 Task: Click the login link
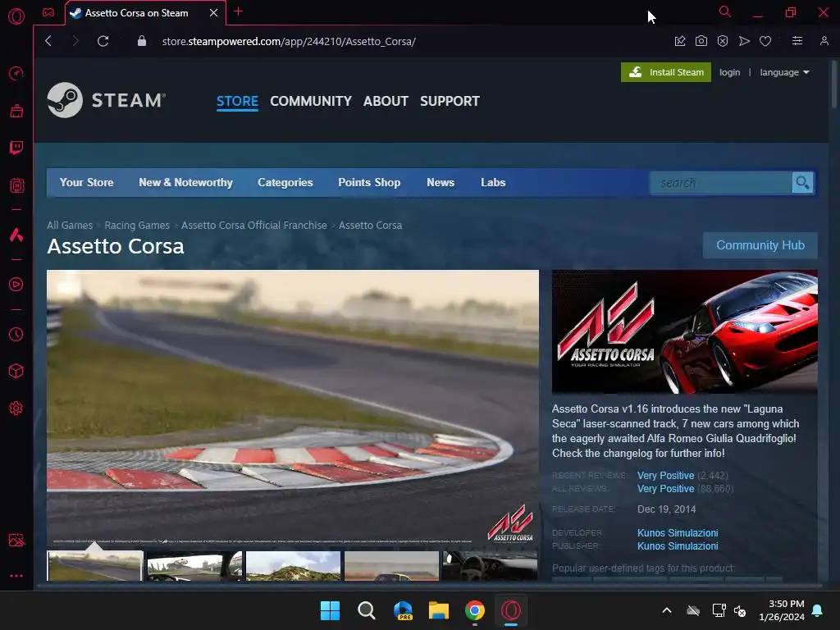729,72
